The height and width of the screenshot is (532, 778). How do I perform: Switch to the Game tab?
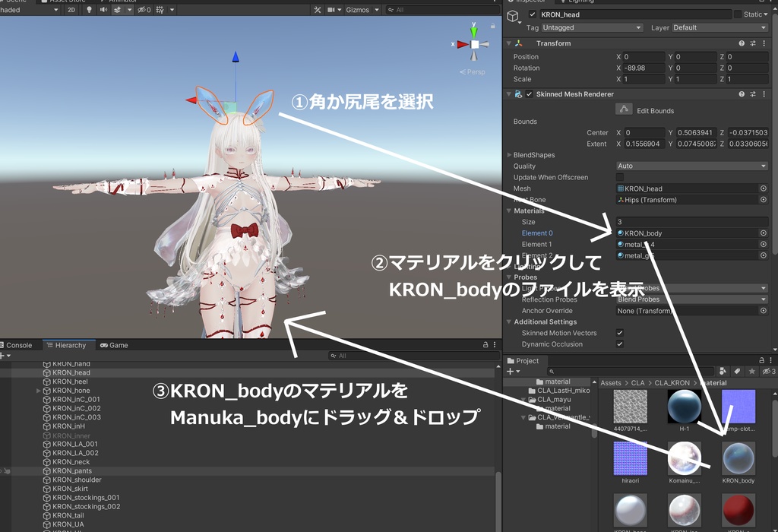click(x=114, y=345)
